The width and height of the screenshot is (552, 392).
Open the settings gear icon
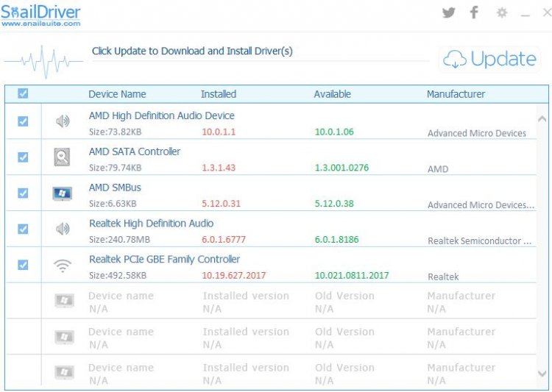coord(502,13)
